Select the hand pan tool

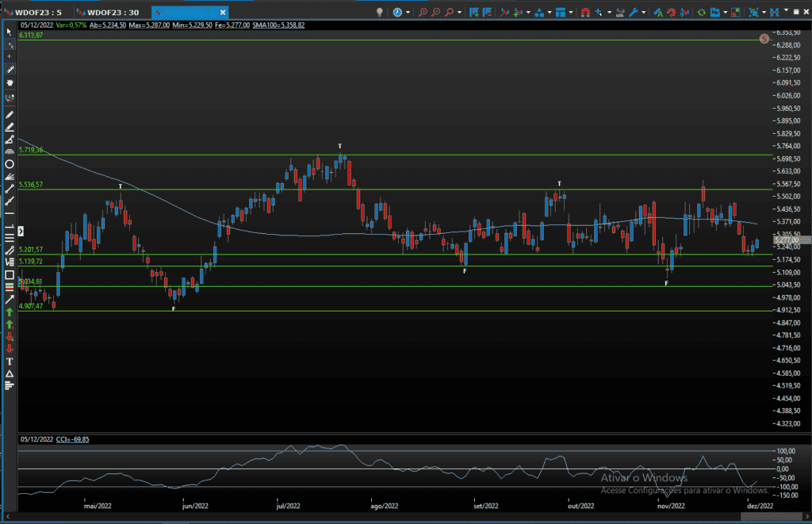click(10, 82)
